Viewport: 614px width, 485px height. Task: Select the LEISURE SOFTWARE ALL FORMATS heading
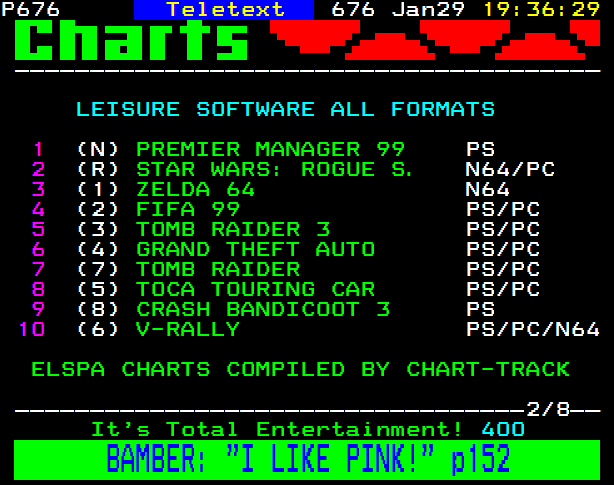[285, 109]
